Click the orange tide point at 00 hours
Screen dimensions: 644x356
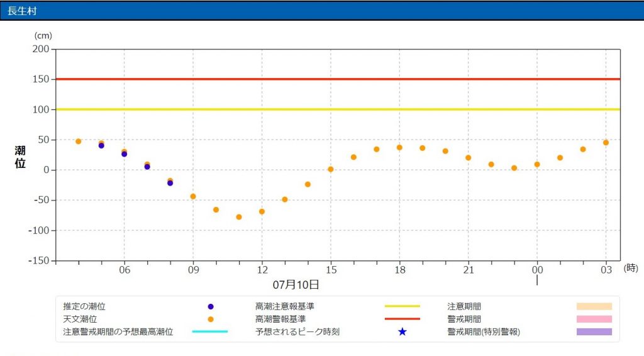point(537,165)
